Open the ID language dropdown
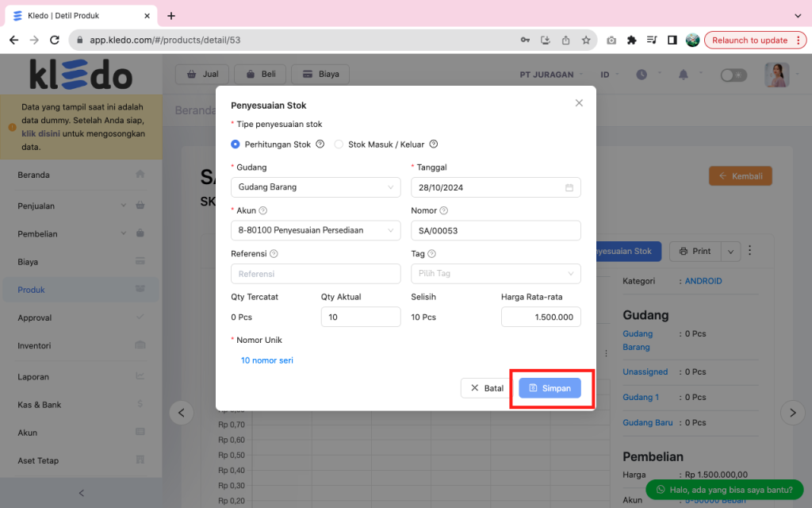The width and height of the screenshot is (812, 508). [x=610, y=75]
